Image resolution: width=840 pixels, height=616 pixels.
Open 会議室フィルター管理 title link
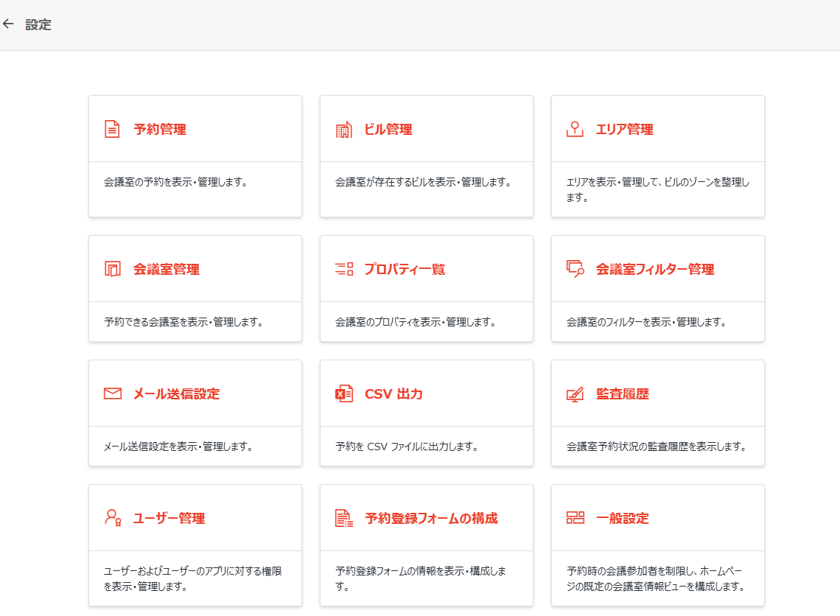[x=655, y=269]
